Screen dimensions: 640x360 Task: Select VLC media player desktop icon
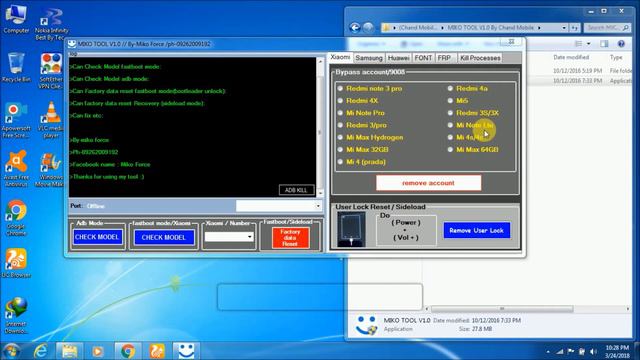51,120
